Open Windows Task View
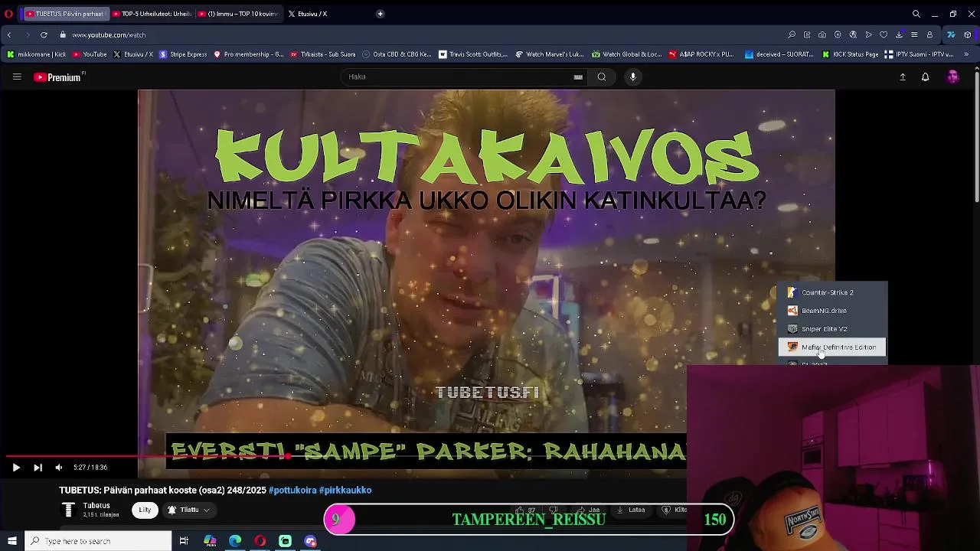 184,541
